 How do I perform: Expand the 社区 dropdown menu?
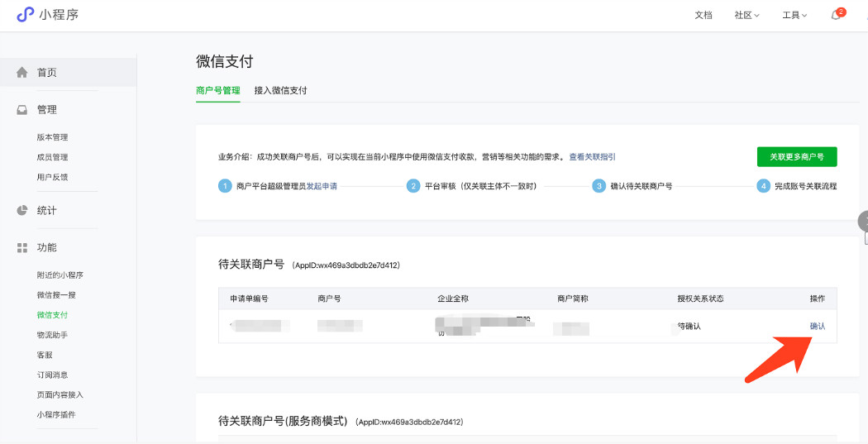click(746, 16)
